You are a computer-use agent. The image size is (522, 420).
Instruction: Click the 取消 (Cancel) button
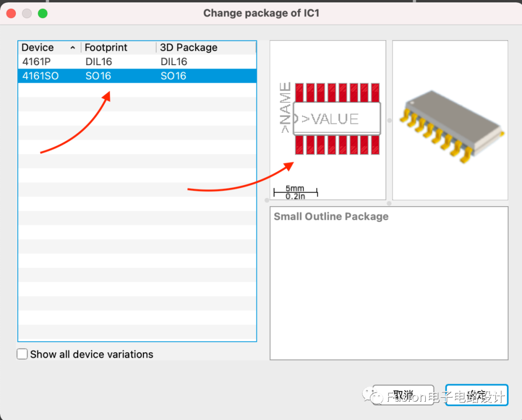pos(403,395)
